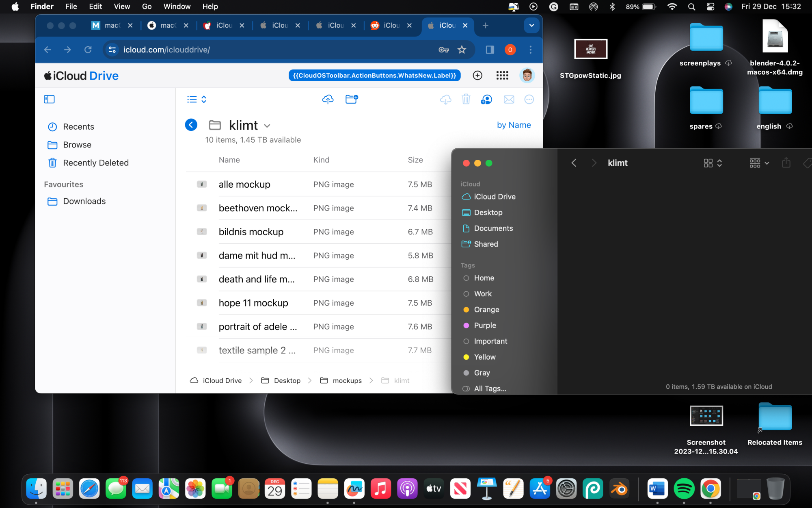
Task: Open the iCloud apps grid icon
Action: pyautogui.click(x=502, y=75)
